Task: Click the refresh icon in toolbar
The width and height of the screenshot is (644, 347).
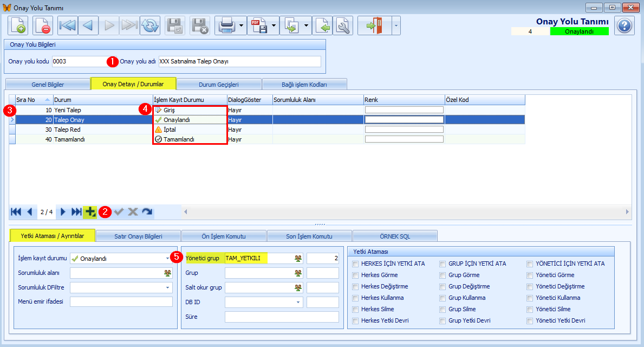Action: coord(150,25)
